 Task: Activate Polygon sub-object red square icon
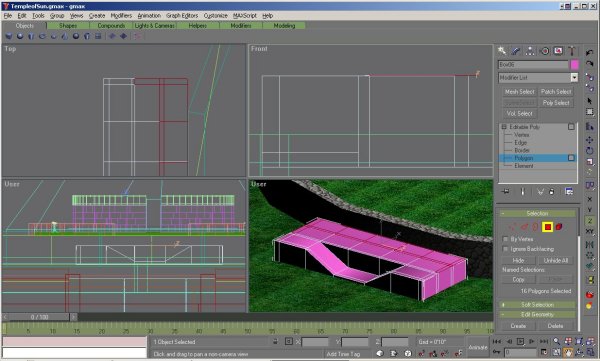tap(548, 227)
